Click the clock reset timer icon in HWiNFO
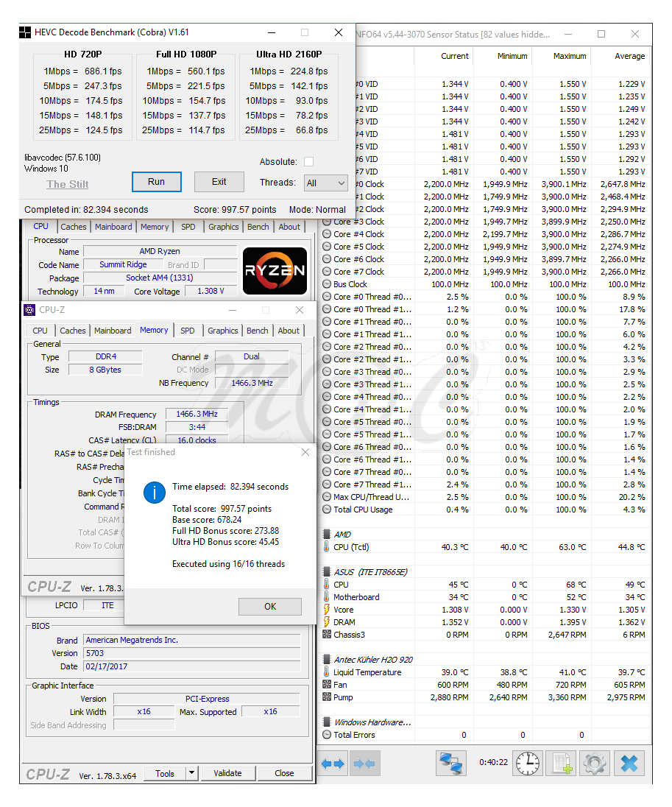 pos(528,764)
